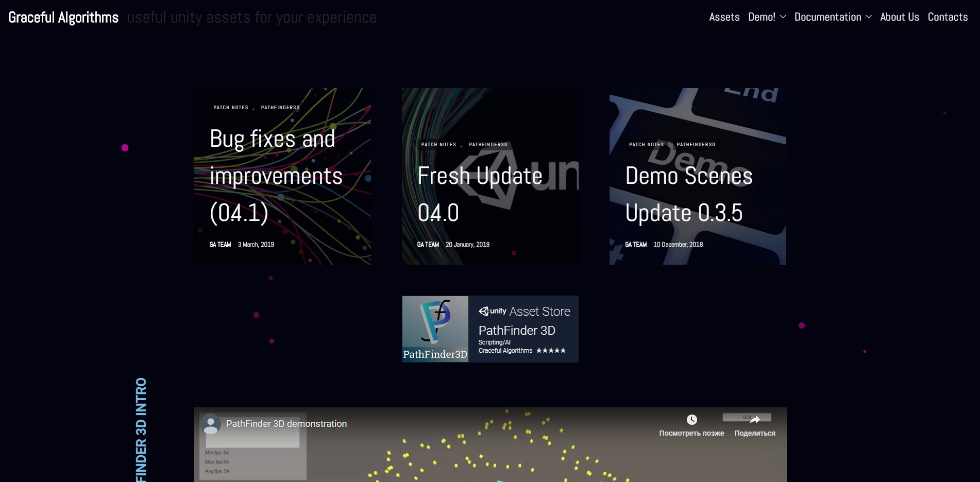Click the YouTube channel avatar icon

pos(211,424)
